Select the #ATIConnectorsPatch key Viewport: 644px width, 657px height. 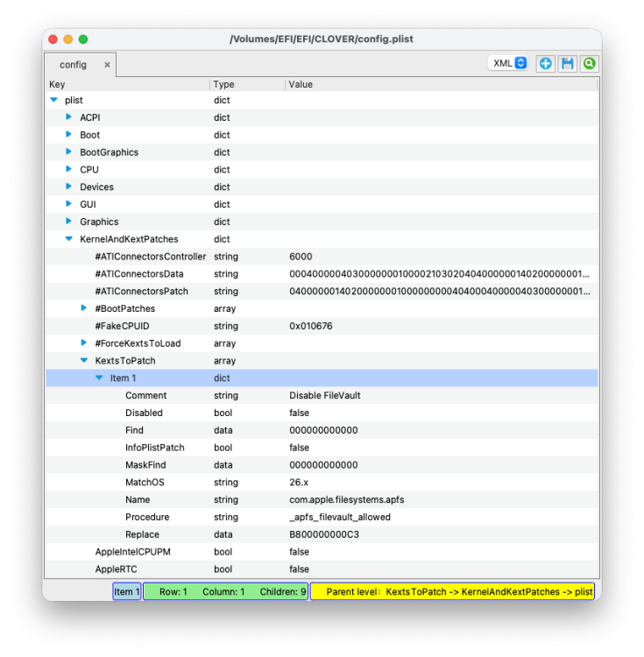click(x=142, y=291)
